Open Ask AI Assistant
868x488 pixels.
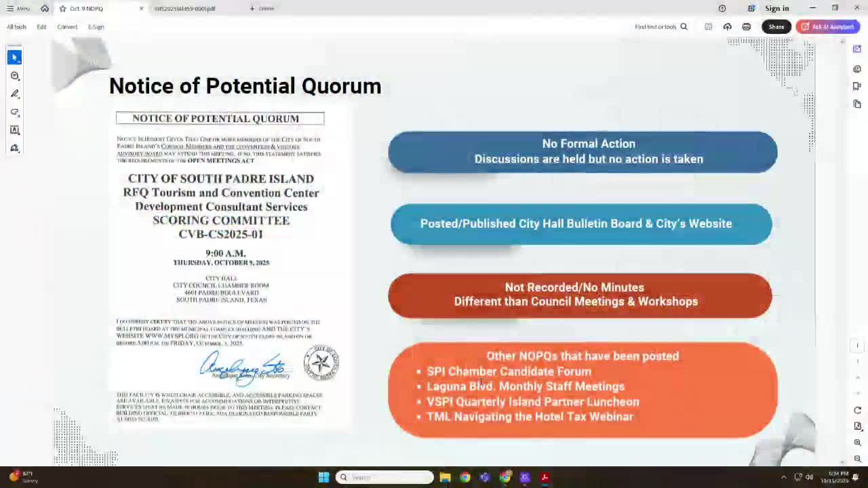click(829, 26)
